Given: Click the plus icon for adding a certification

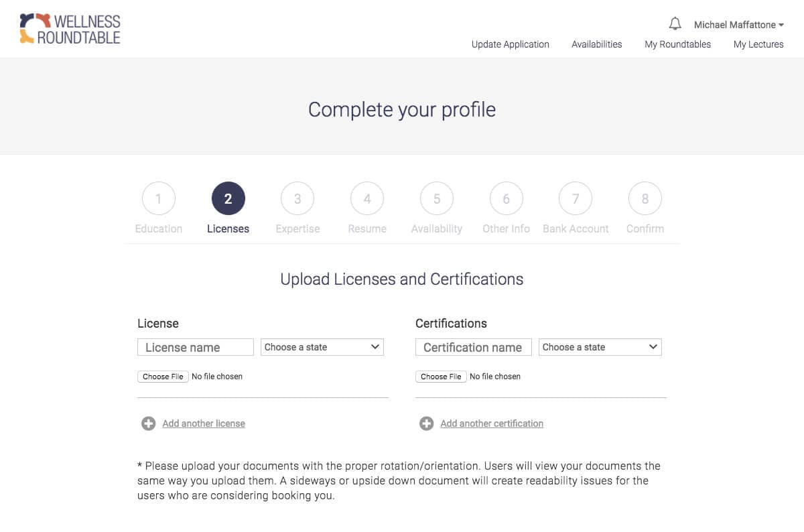Looking at the screenshot, I should coord(426,423).
